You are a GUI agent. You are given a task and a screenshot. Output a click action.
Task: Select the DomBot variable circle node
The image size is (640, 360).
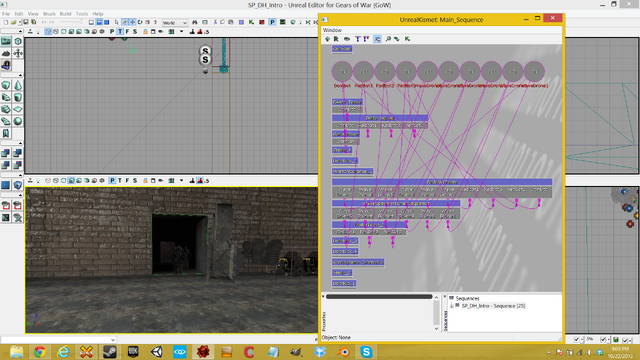pos(342,71)
